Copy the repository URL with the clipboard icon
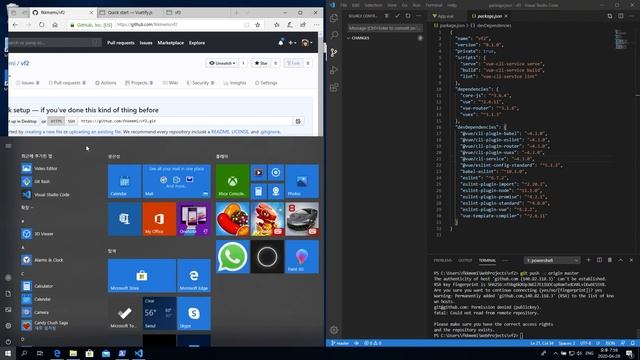This screenshot has height=360, width=640. (298, 121)
